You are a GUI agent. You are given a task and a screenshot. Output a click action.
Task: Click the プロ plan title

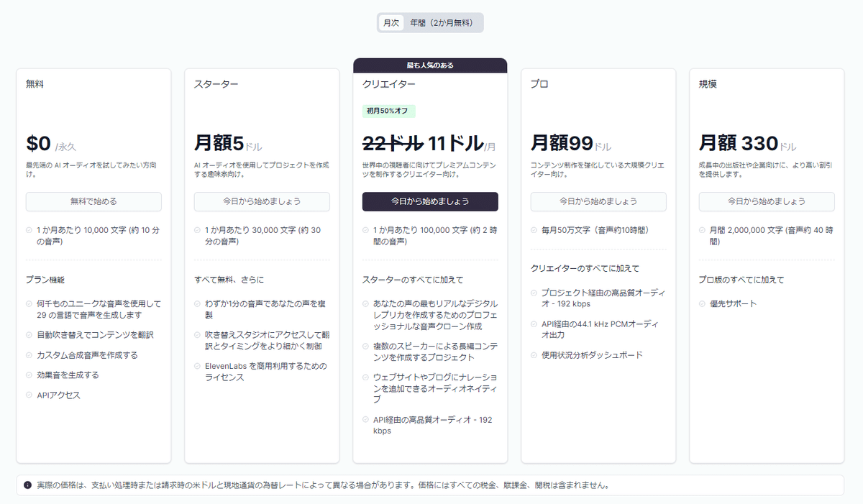[x=539, y=84]
